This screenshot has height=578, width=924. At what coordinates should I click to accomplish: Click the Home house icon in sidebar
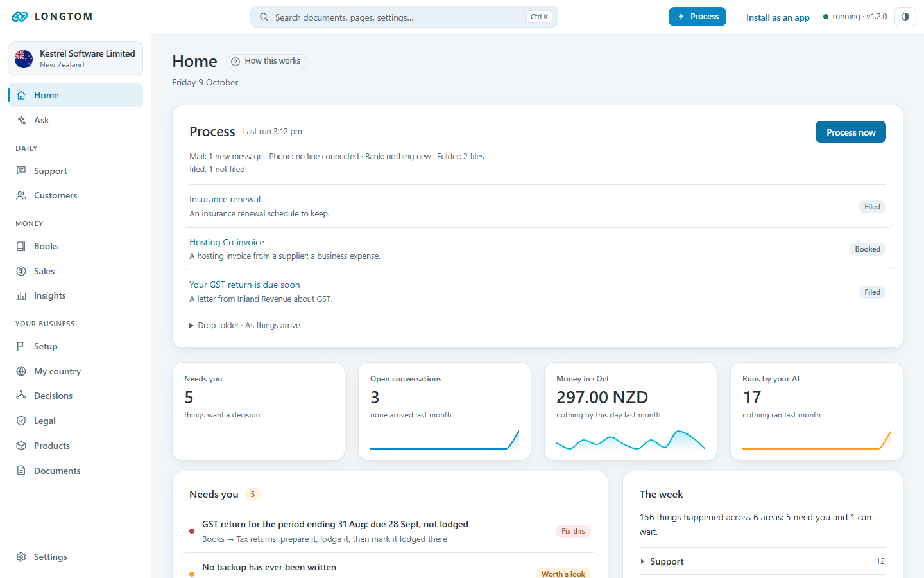click(21, 95)
